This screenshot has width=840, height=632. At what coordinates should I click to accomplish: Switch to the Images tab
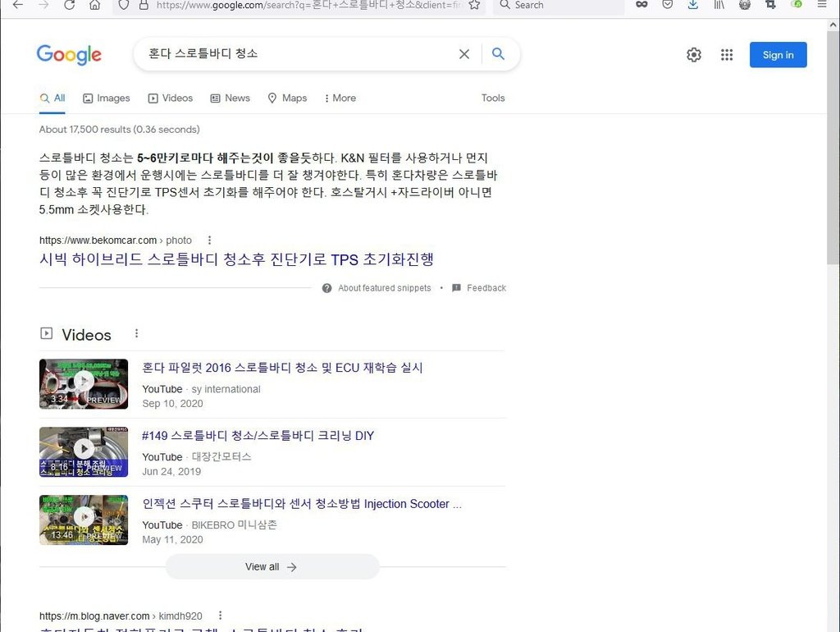(106, 98)
